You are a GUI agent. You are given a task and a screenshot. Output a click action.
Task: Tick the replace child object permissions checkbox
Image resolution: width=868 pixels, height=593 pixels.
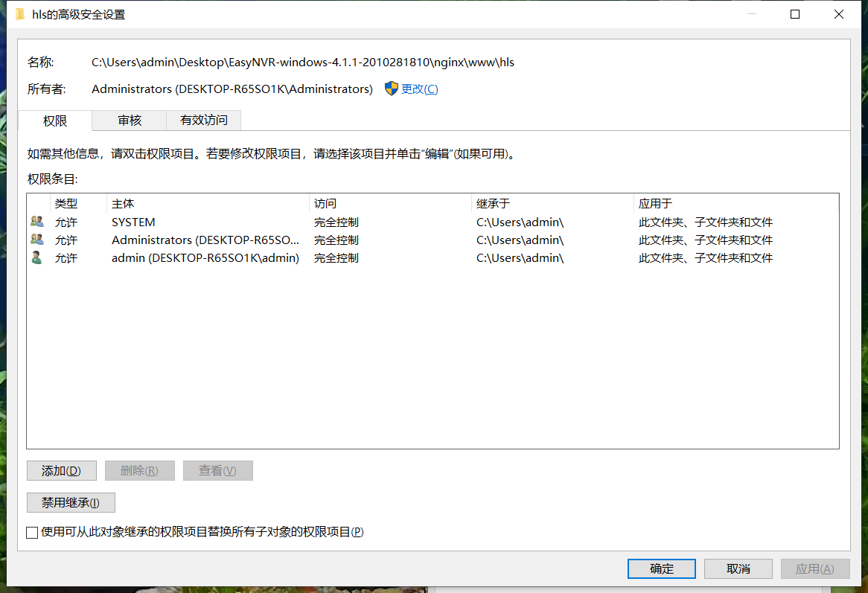pos(32,532)
